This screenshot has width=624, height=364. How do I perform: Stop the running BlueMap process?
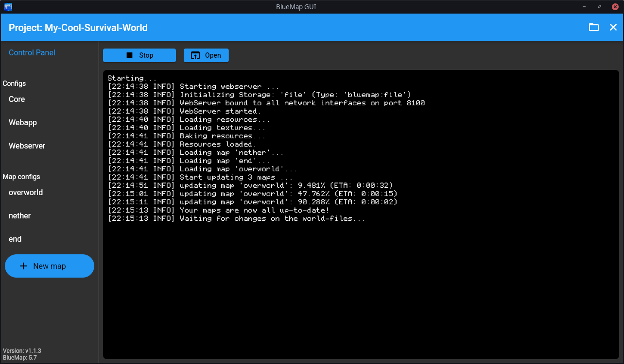tap(139, 55)
